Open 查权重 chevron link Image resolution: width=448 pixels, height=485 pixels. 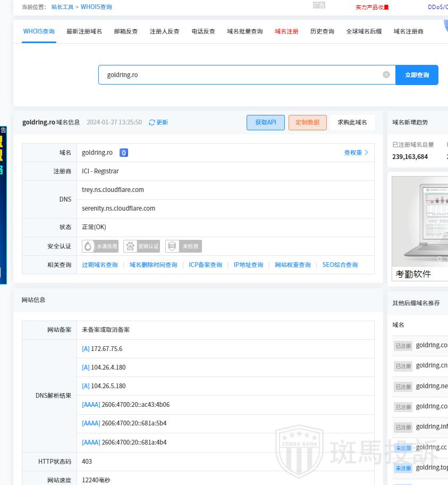point(356,153)
